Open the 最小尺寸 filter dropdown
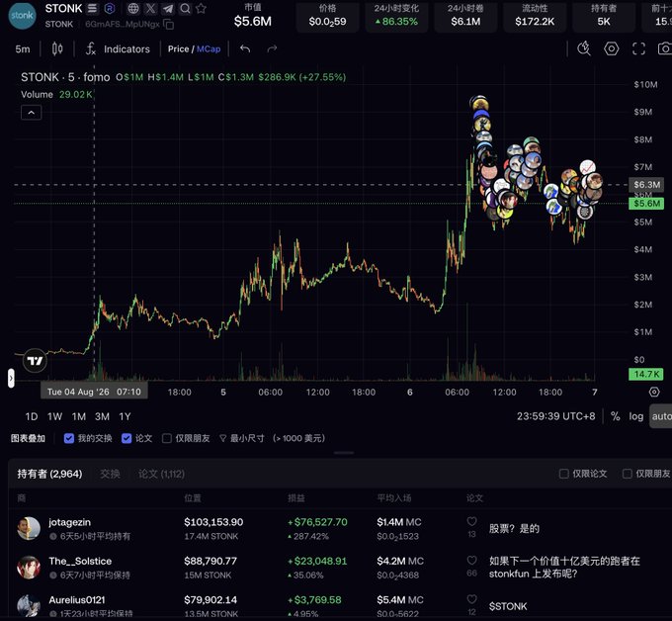Image resolution: width=672 pixels, height=621 pixels. [272, 438]
